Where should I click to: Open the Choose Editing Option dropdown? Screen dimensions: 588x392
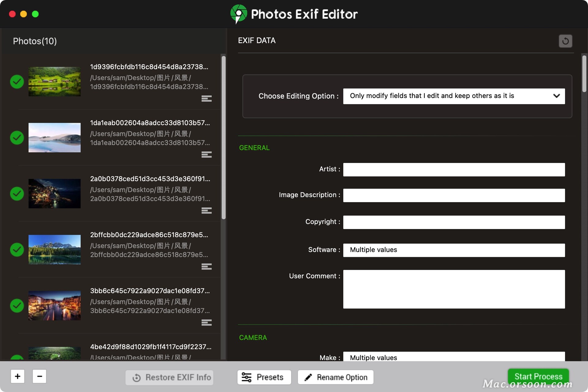coord(453,96)
